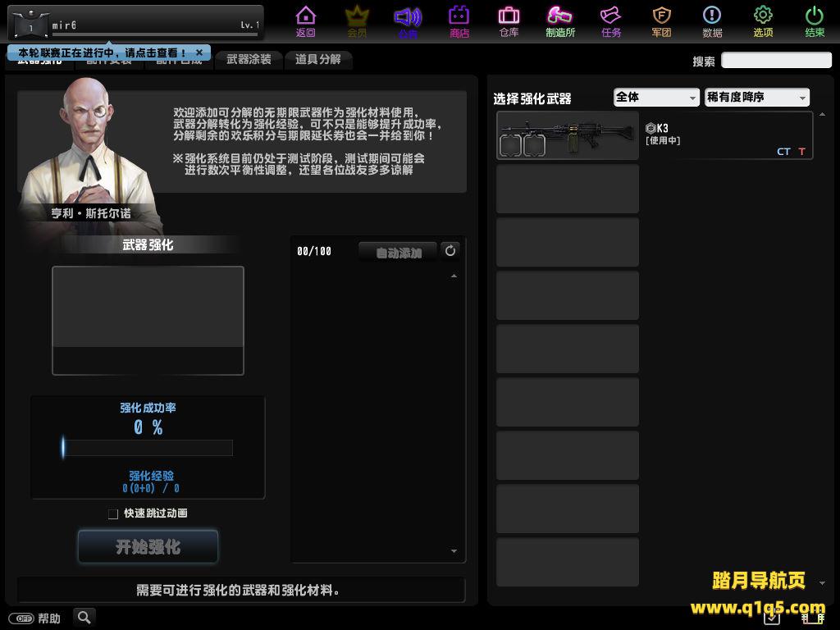This screenshot has width=840, height=630.
Task: Open the 公告 megaphone icon
Action: pyautogui.click(x=408, y=21)
